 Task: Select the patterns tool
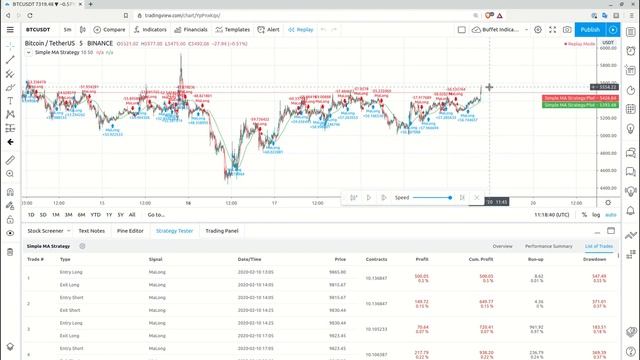(10, 114)
